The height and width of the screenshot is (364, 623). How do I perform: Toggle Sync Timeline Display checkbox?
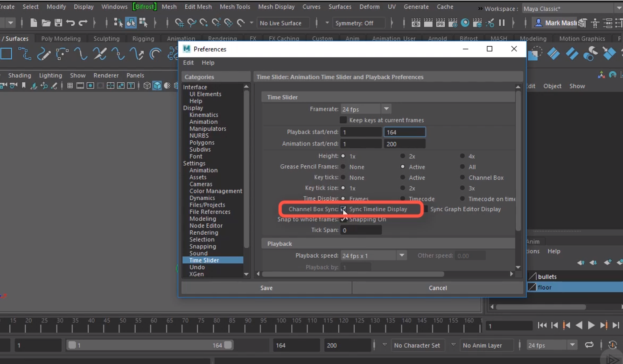tap(343, 209)
